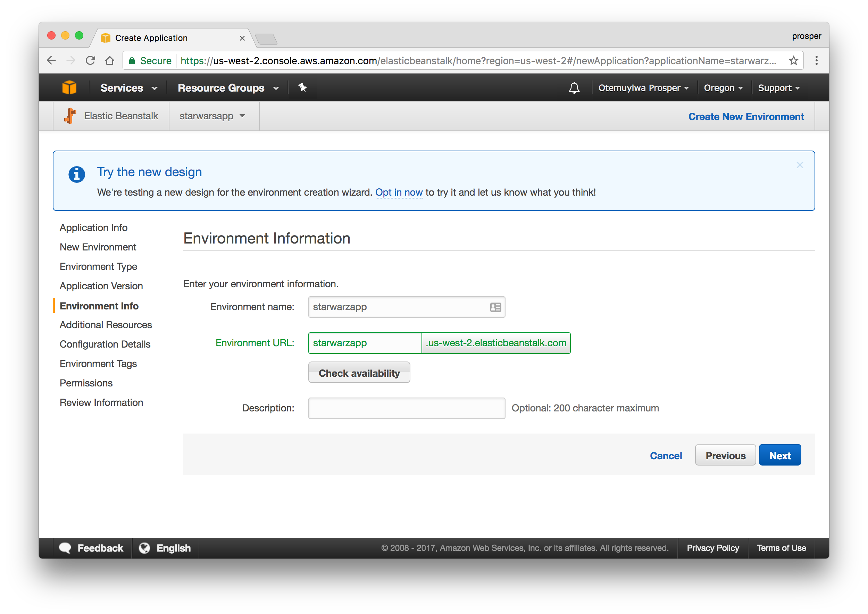
Task: Click the AWS orange cube logo
Action: point(69,88)
